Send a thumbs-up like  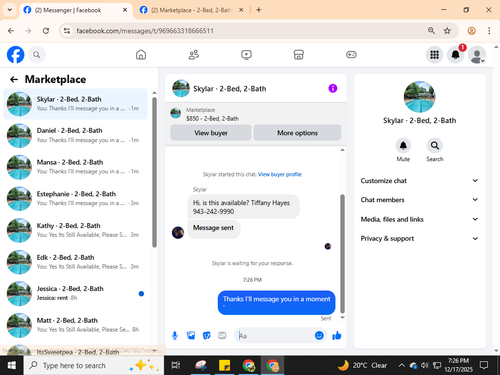(x=337, y=335)
